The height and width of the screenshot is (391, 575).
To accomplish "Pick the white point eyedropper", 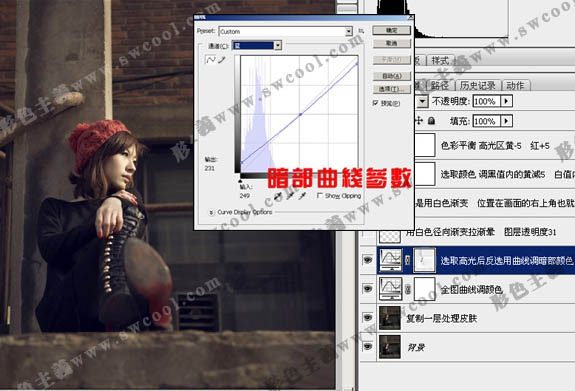I will (x=302, y=196).
